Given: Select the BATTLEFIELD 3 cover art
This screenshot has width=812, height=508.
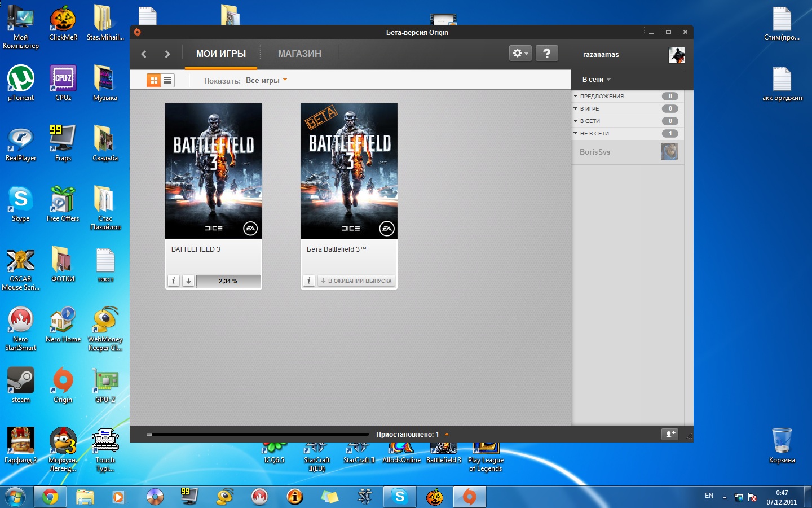Looking at the screenshot, I should tap(214, 171).
